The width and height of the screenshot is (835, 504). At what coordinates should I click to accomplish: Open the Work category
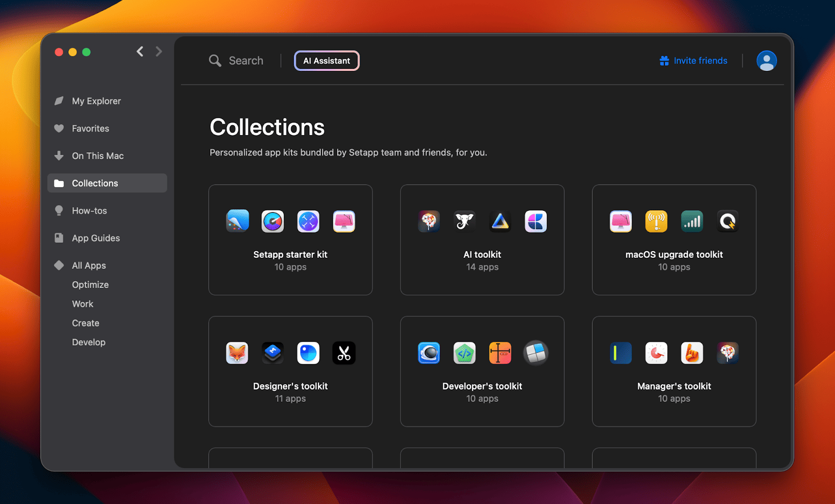(82, 304)
